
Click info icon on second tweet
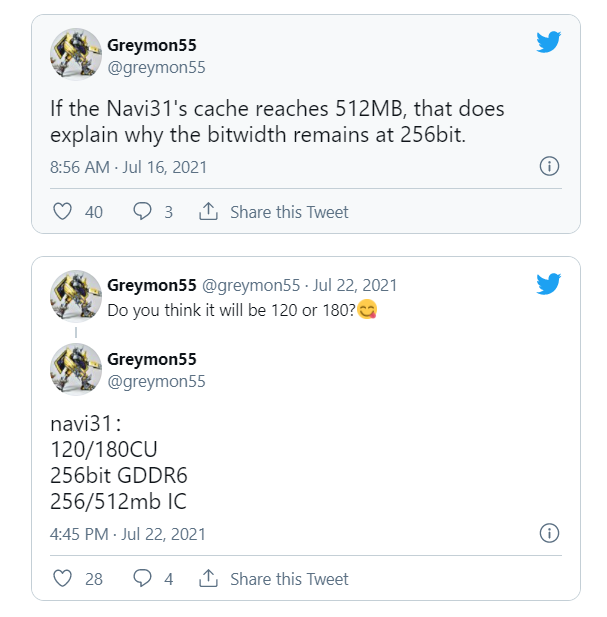(x=549, y=533)
